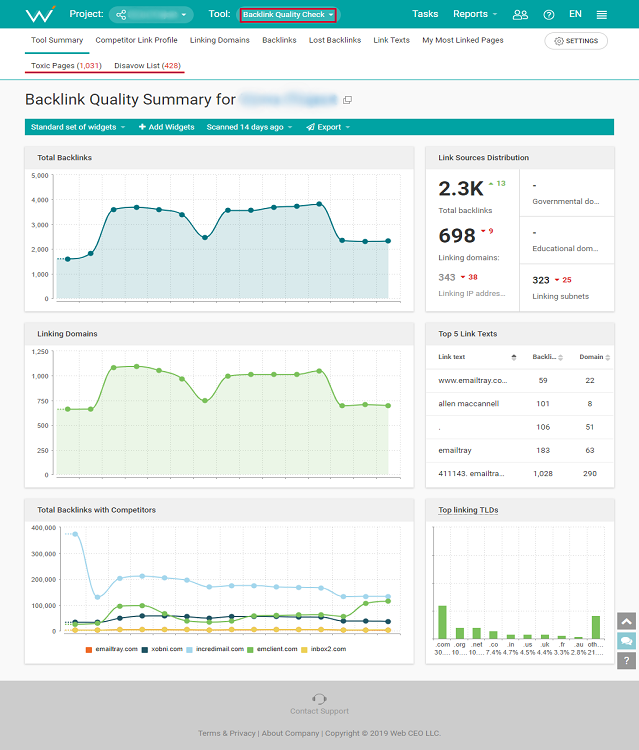The height and width of the screenshot is (750, 639).
Task: Toggle emclient.com legend green swatch
Action: click(x=250, y=650)
